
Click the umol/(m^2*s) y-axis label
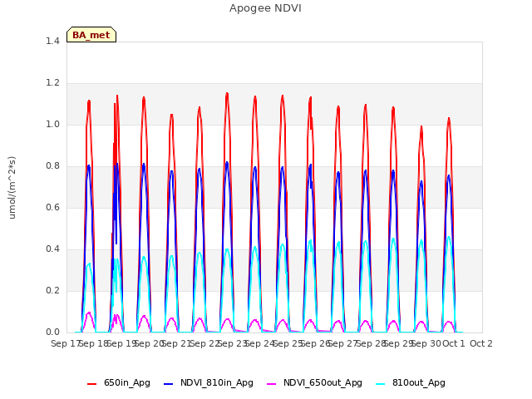click(12, 187)
